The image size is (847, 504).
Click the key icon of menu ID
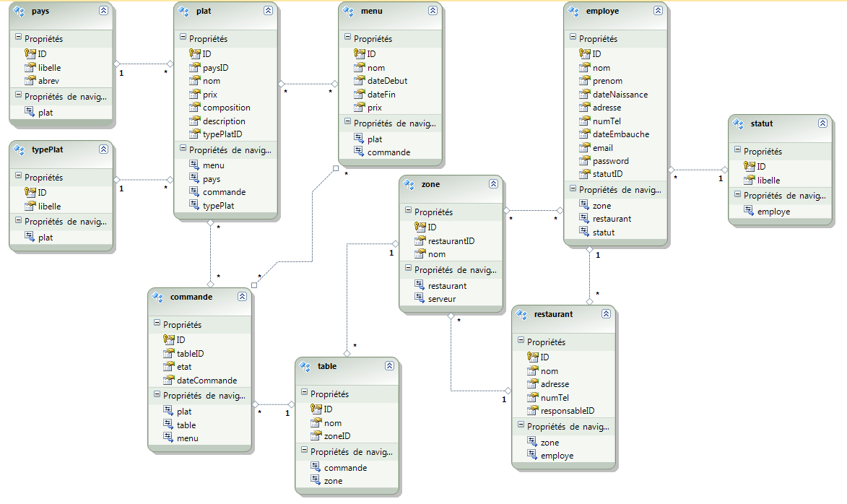point(360,53)
